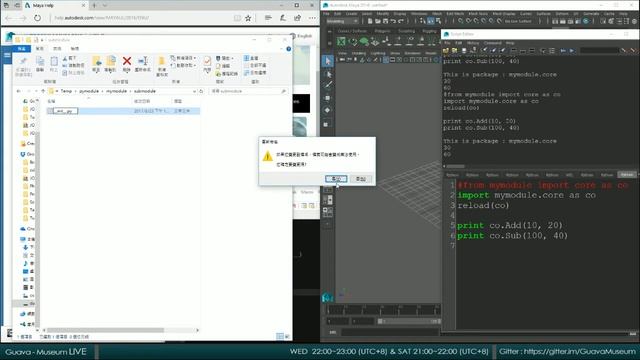Activate Maya Select tool in toolbox
This screenshot has height=360, width=640.
click(x=327, y=61)
